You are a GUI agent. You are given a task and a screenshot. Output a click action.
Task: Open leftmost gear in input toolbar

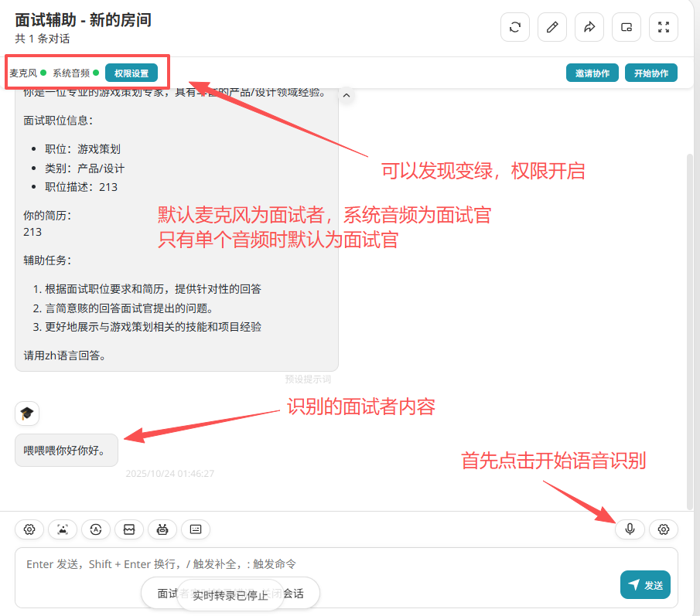click(29, 529)
